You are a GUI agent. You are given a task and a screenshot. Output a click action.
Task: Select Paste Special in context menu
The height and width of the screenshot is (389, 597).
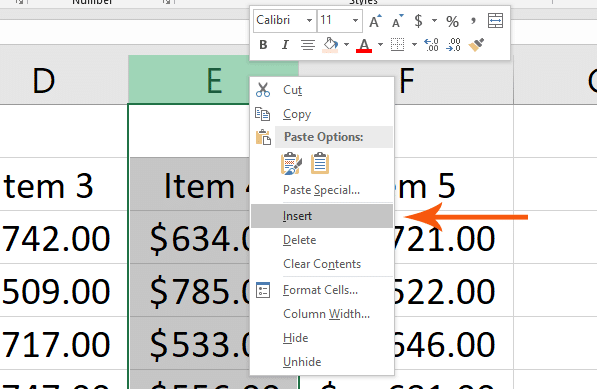[322, 190]
